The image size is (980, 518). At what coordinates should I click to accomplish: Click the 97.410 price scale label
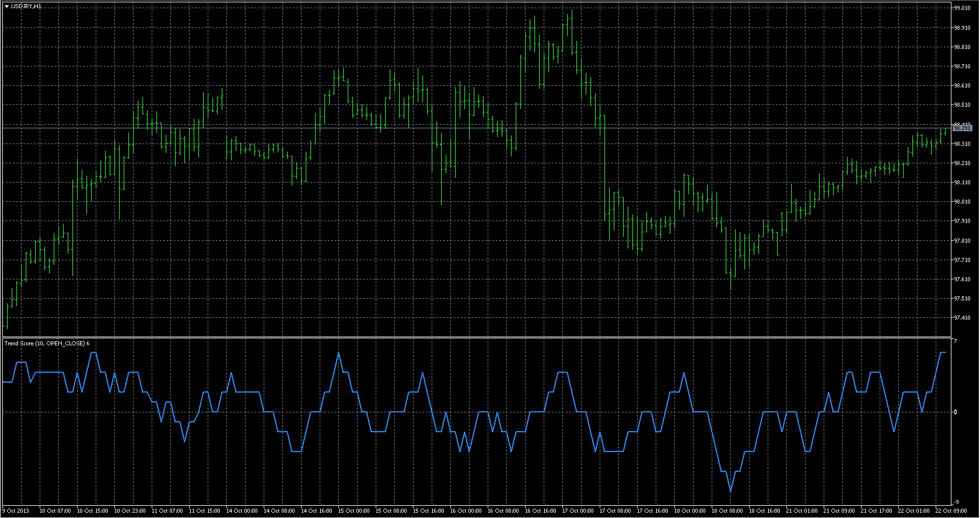point(962,318)
